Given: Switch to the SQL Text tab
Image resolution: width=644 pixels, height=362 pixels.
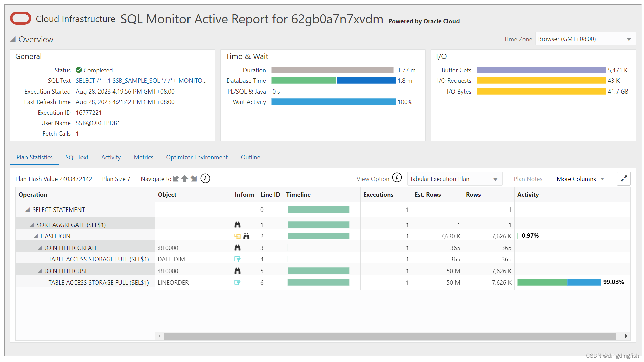Looking at the screenshot, I should [x=77, y=157].
